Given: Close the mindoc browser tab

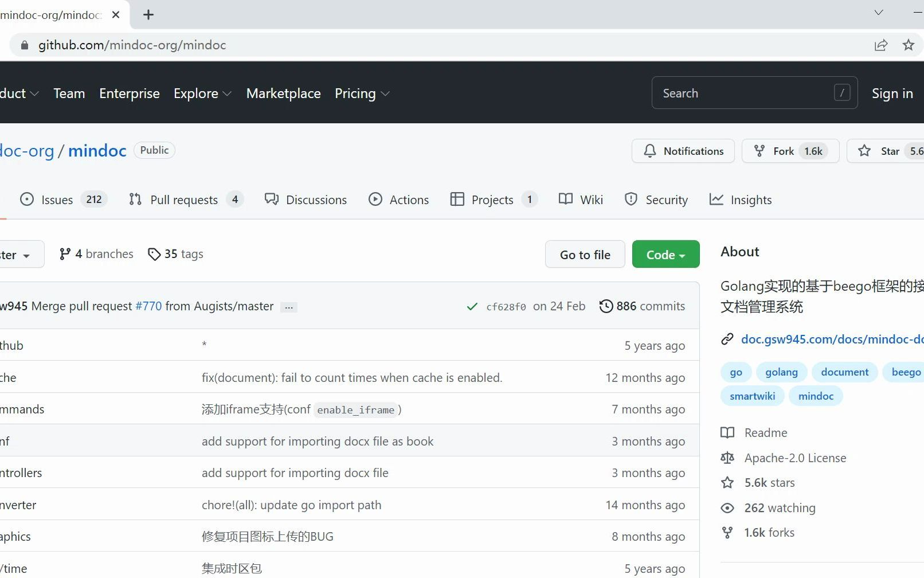Looking at the screenshot, I should pyautogui.click(x=116, y=15).
